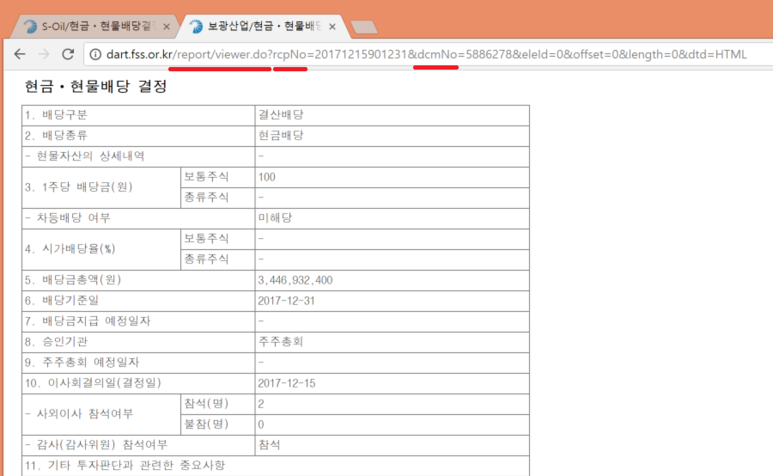Click 보통주식 under 1주당 배당금

point(207,176)
